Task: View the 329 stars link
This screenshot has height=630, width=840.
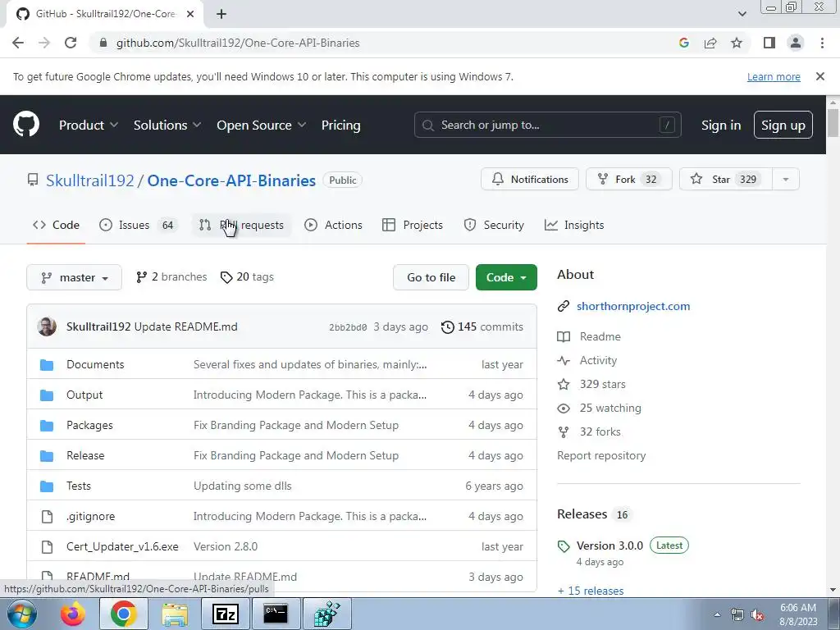Action: (x=602, y=384)
